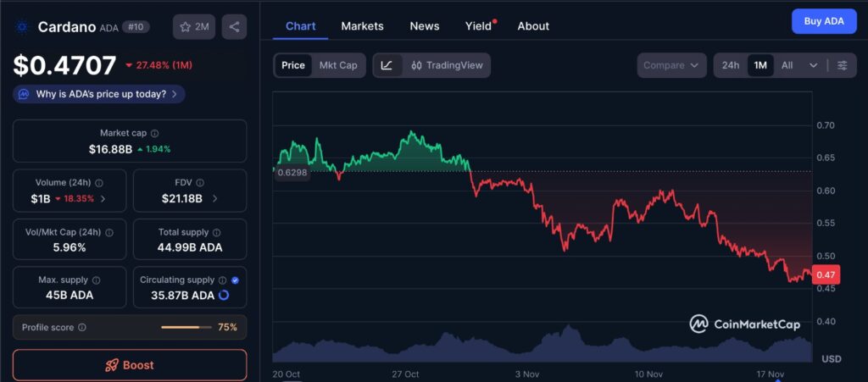Click the Buy ADA button
868x382 pixels.
click(824, 21)
